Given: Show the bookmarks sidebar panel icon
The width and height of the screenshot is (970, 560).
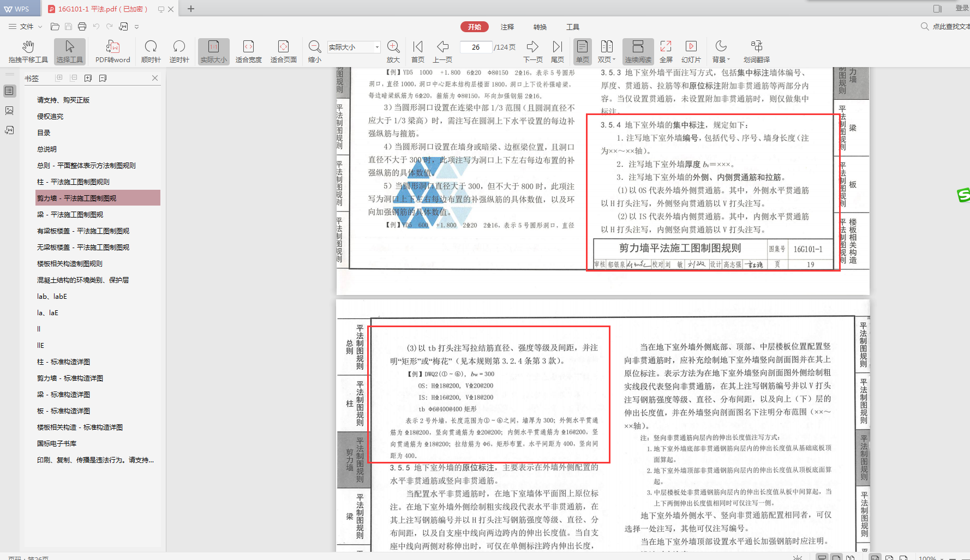Looking at the screenshot, I should pyautogui.click(x=9, y=91).
